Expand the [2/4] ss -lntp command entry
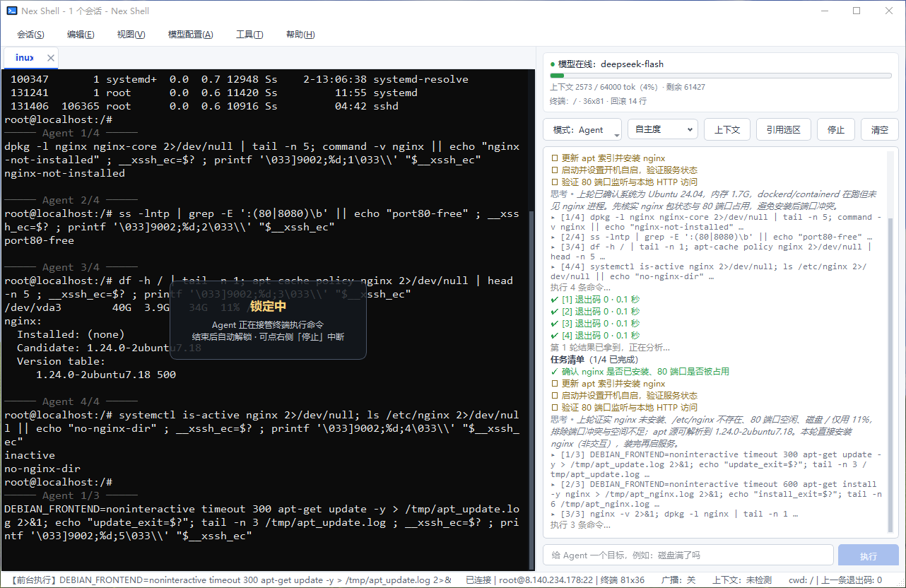 click(x=712, y=237)
